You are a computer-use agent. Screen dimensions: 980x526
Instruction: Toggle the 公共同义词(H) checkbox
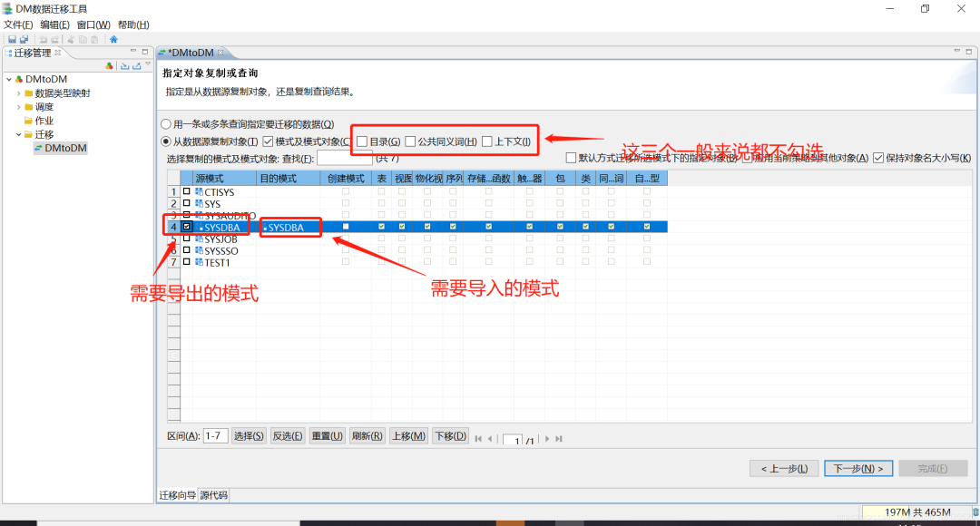point(410,141)
